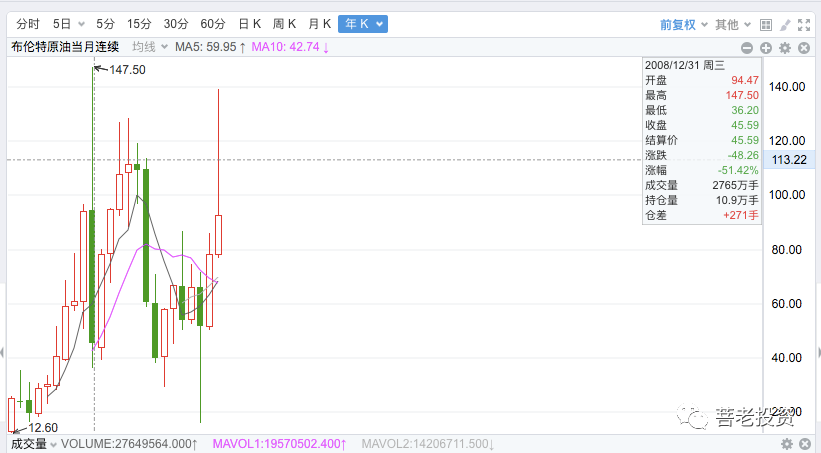Open the 年K period dropdown

point(362,24)
